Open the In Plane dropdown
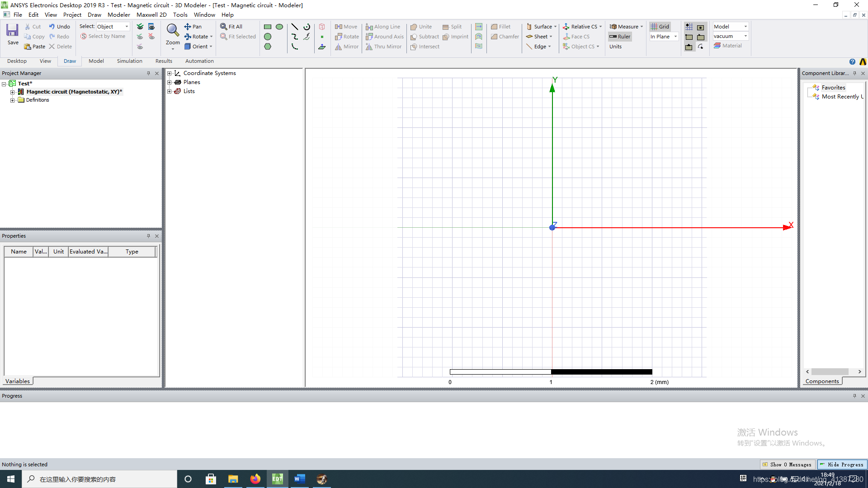This screenshot has height=488, width=868. tap(664, 37)
